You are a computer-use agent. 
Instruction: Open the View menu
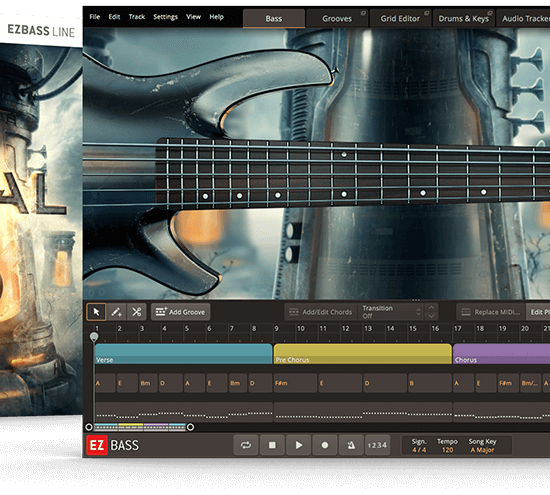[193, 17]
